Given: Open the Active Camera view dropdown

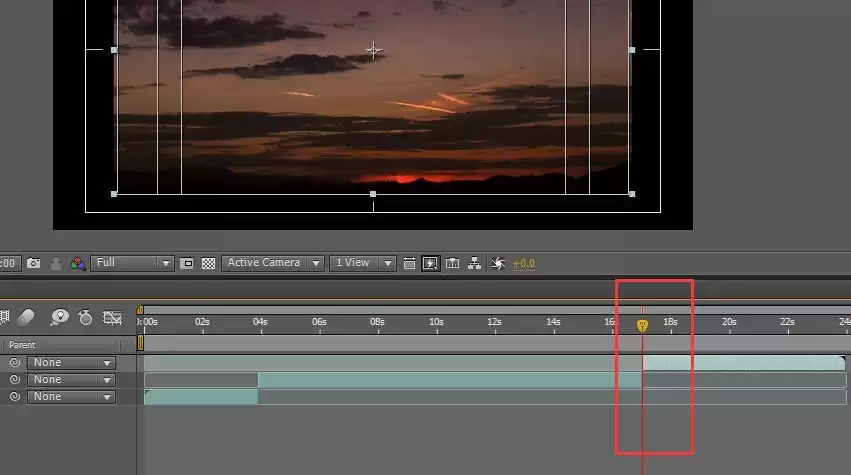Looking at the screenshot, I should 273,263.
